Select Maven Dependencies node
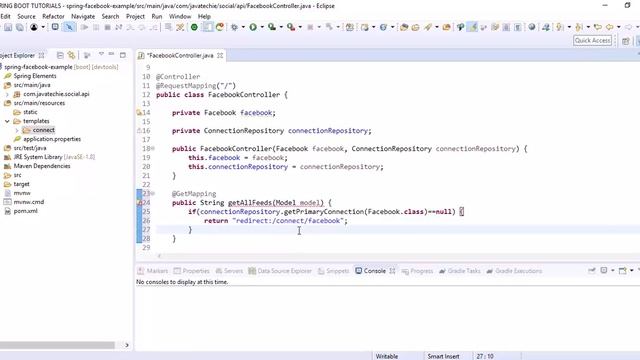 [42, 166]
